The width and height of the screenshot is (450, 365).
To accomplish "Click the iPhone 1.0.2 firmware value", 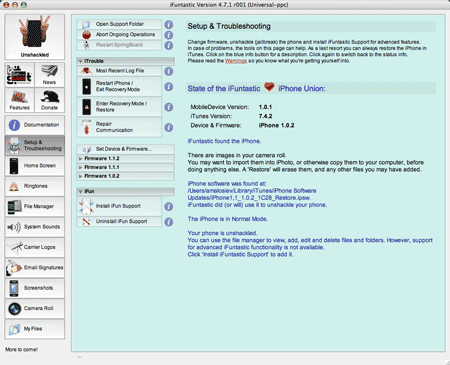I will pyautogui.click(x=276, y=126).
